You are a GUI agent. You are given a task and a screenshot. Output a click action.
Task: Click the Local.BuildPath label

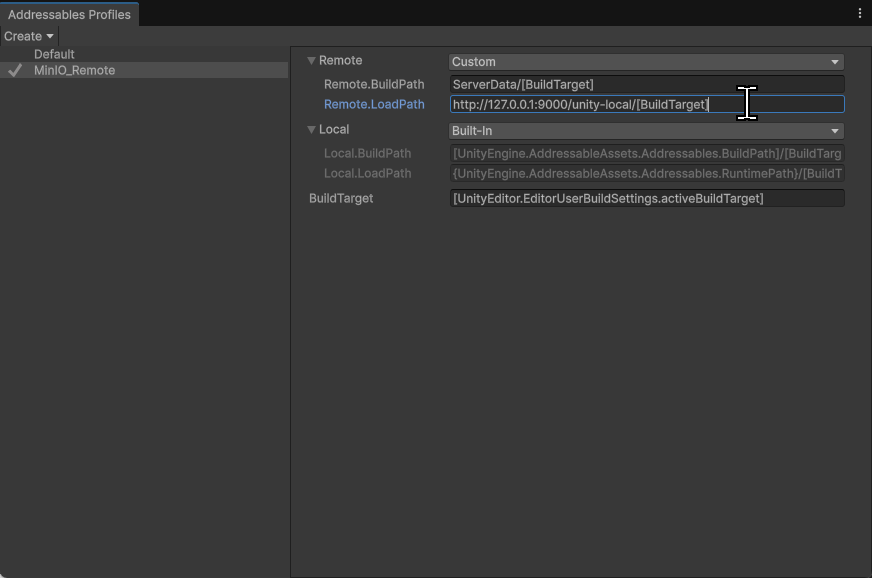(x=367, y=154)
